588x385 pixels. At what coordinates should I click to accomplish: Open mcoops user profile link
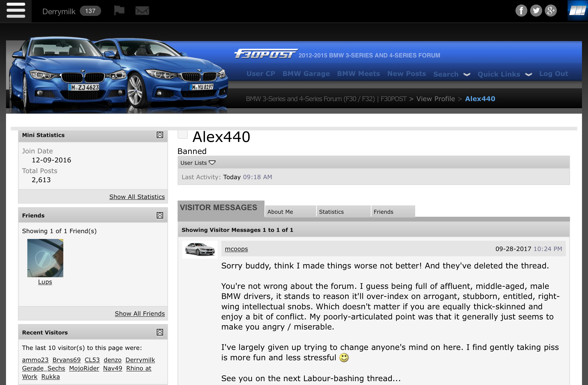236,249
